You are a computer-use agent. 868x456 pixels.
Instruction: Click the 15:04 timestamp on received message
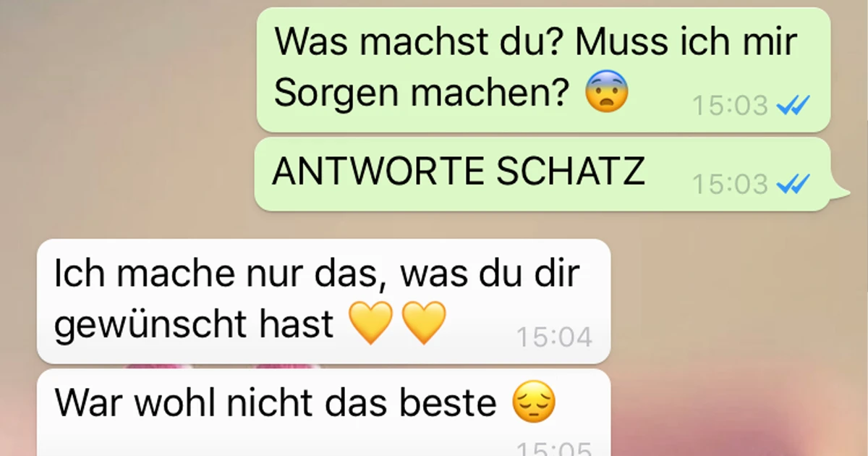[x=554, y=337]
